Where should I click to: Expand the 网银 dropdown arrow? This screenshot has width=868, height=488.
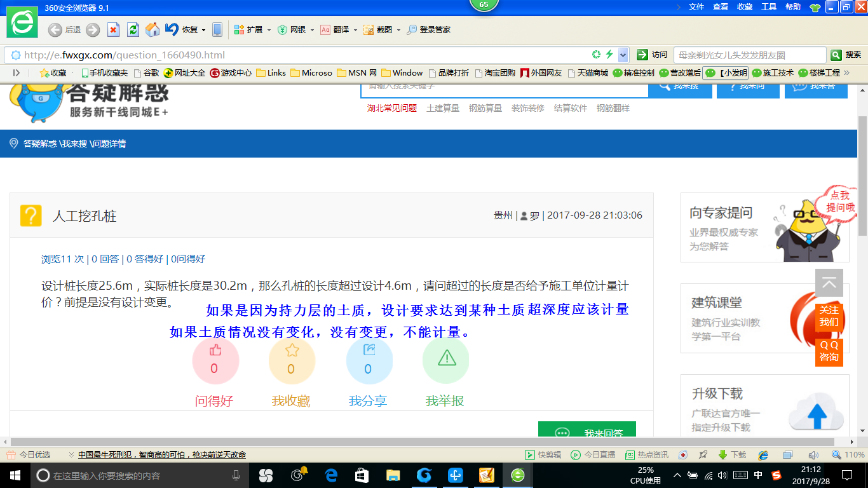click(x=312, y=30)
